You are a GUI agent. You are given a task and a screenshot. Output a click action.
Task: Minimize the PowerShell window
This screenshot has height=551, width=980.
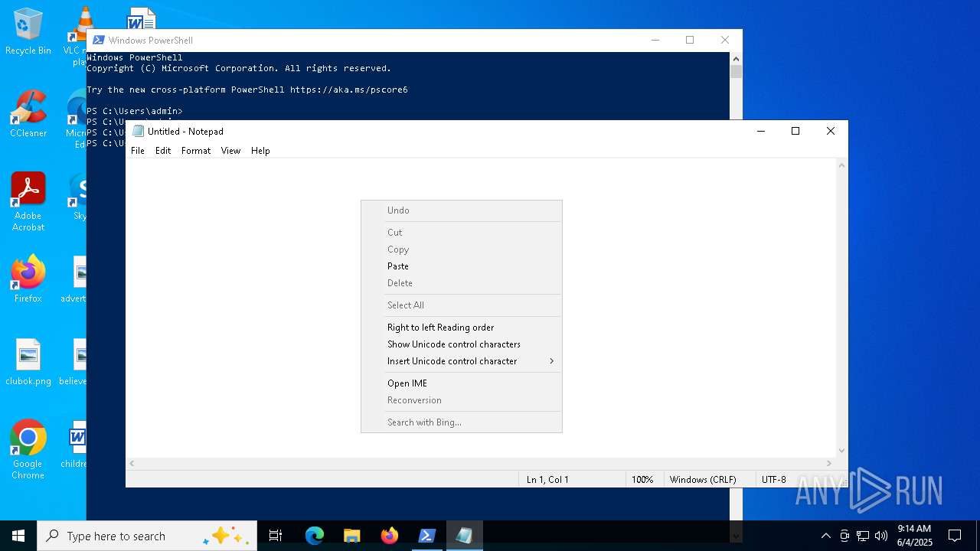click(655, 40)
